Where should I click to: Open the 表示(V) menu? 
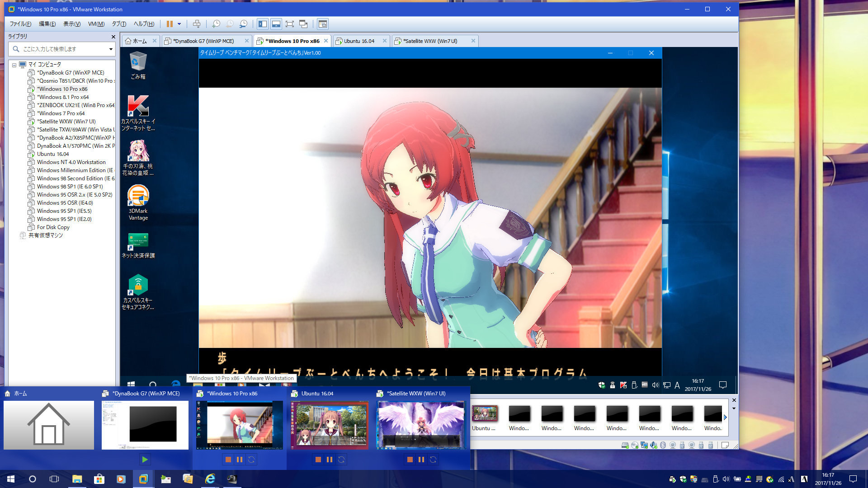click(71, 24)
